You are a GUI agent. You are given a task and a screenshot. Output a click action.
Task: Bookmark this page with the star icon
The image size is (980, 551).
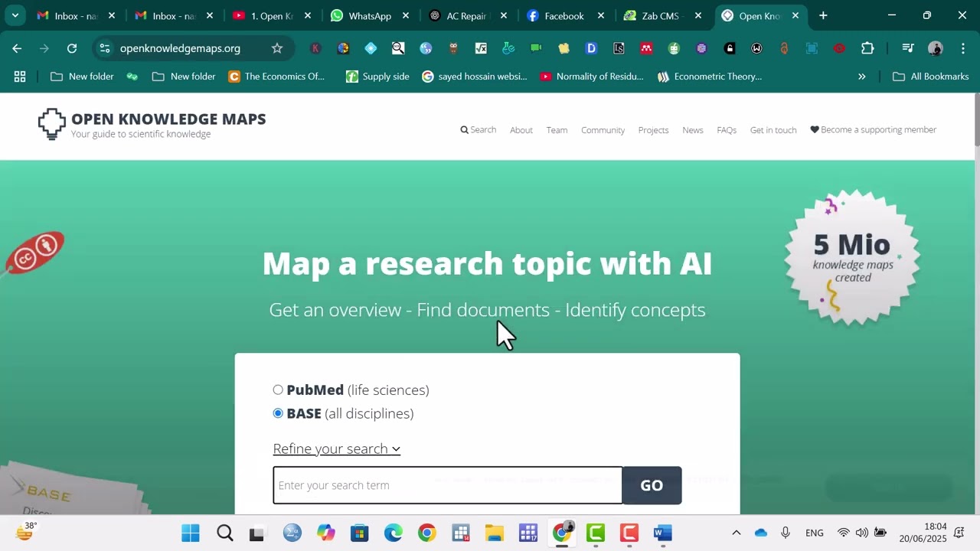pos(277,48)
